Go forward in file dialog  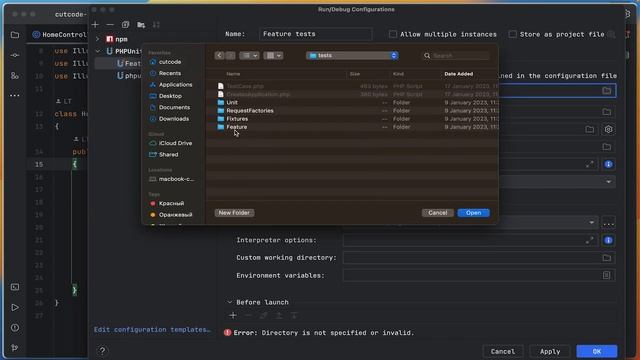click(230, 56)
